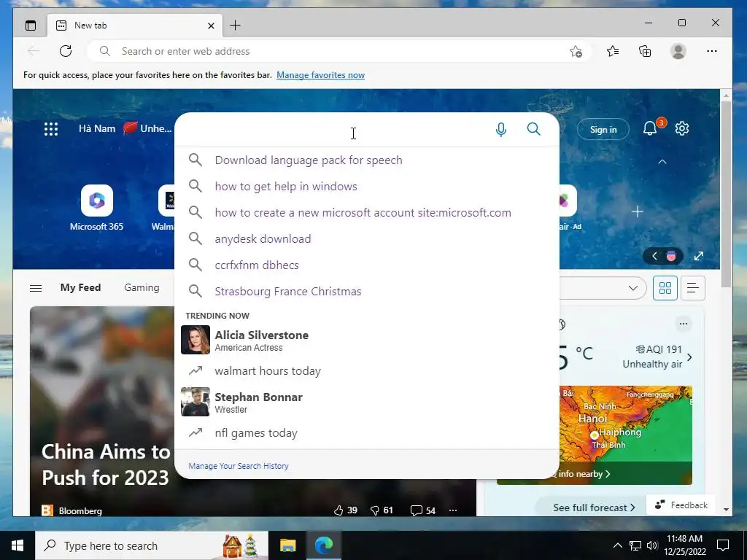Select trending Alicia Silverstone
Screen dimensions: 747x560
367,340
